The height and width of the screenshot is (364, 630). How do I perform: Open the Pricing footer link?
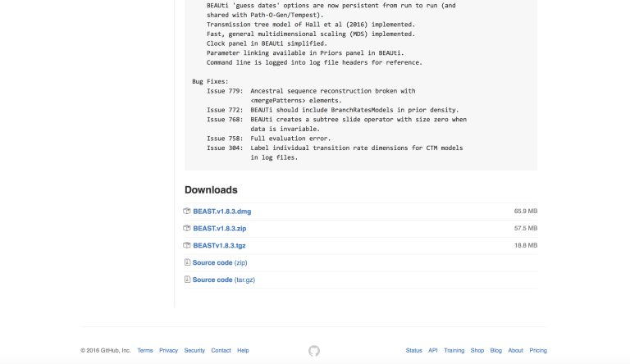point(538,350)
